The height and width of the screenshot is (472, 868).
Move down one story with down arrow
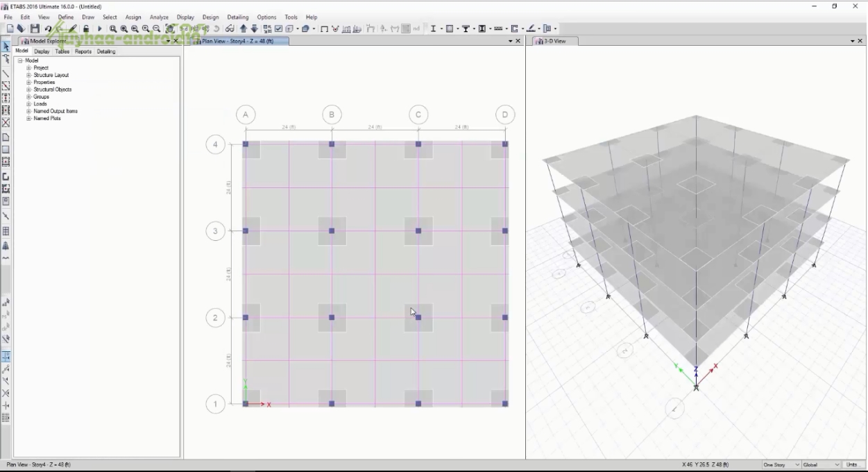coord(255,28)
